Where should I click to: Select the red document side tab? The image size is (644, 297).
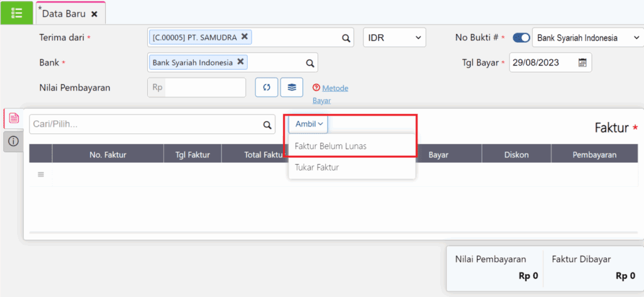(x=13, y=118)
